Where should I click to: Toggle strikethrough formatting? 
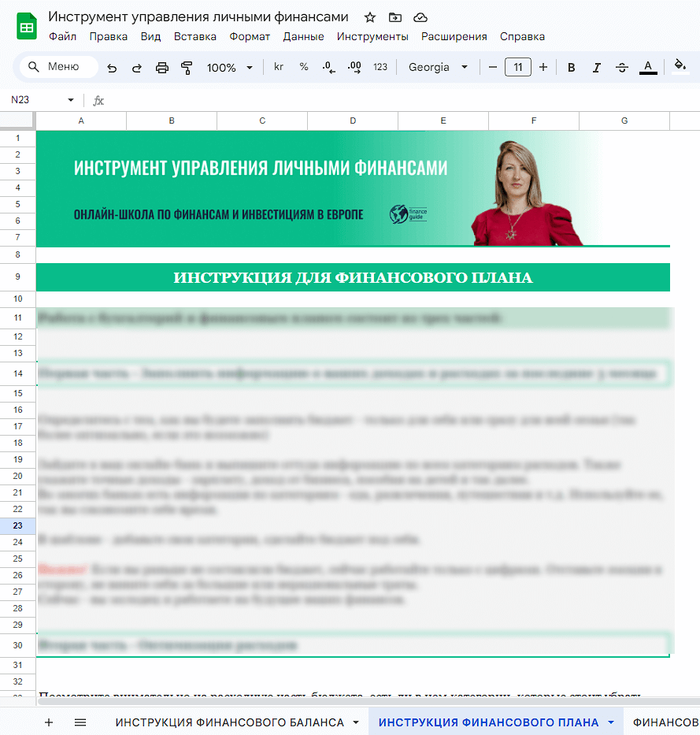622,68
